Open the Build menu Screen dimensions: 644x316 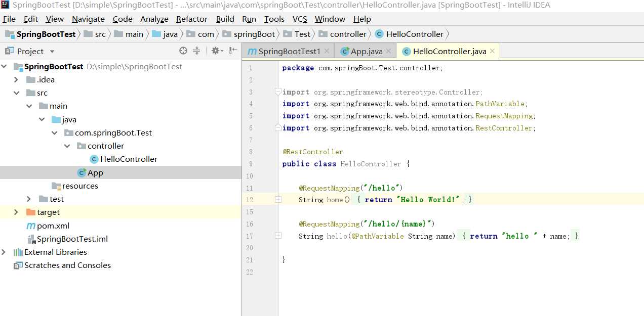pos(225,19)
